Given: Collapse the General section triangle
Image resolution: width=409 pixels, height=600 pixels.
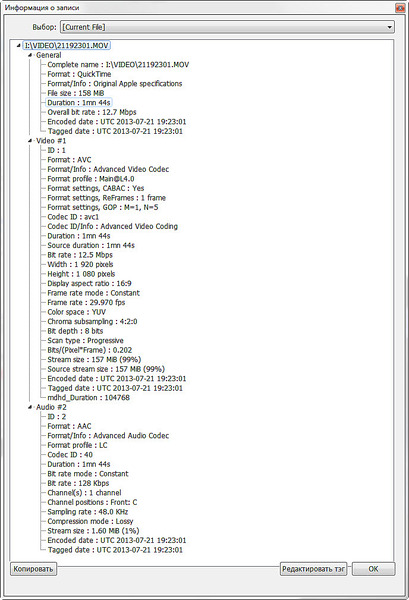Looking at the screenshot, I should [x=30, y=55].
